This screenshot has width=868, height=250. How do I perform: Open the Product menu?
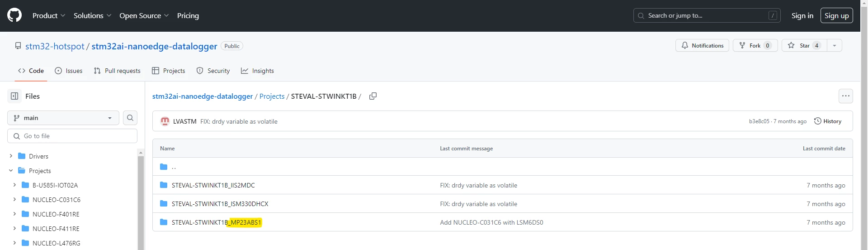coord(49,15)
